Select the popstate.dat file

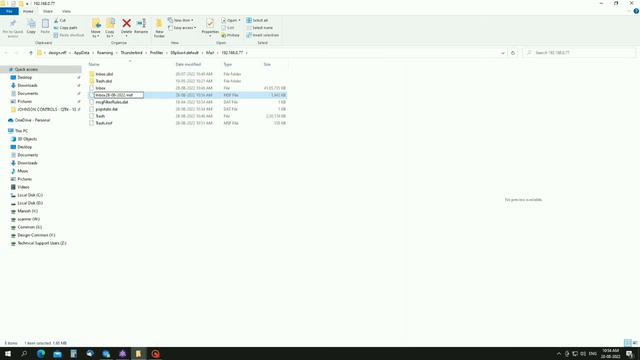[x=107, y=109]
